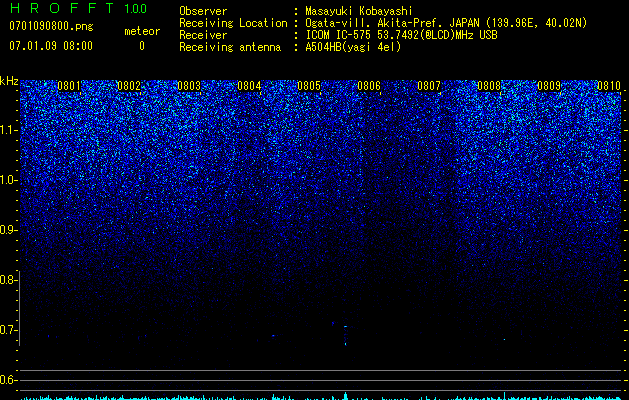Click the 0802 time marker
This screenshot has width=629, height=400.
tap(129, 86)
